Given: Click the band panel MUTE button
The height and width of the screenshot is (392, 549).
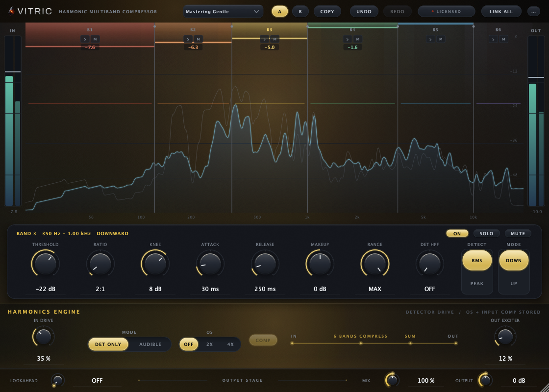Looking at the screenshot, I should point(518,233).
